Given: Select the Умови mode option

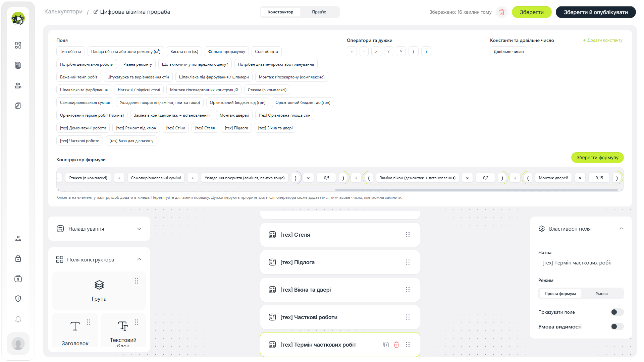Looking at the screenshot, I should click(x=602, y=293).
